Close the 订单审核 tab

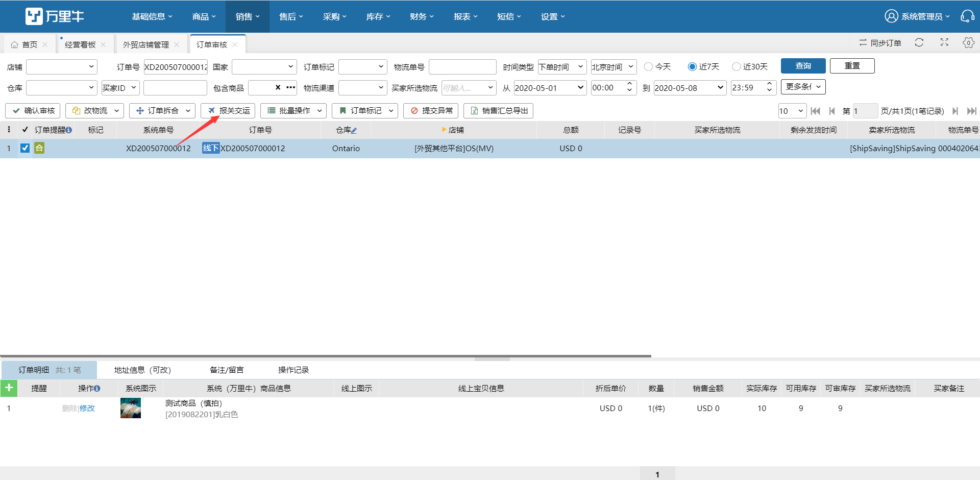pos(235,45)
